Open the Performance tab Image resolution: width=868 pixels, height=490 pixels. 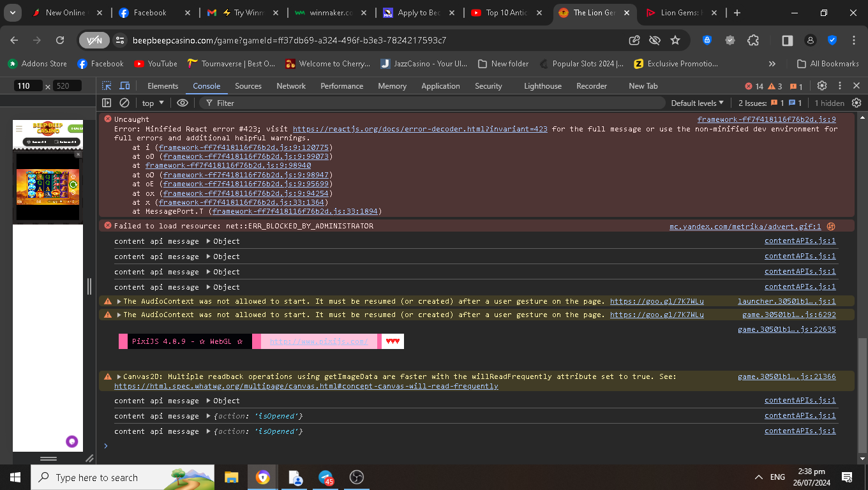pyautogui.click(x=342, y=86)
